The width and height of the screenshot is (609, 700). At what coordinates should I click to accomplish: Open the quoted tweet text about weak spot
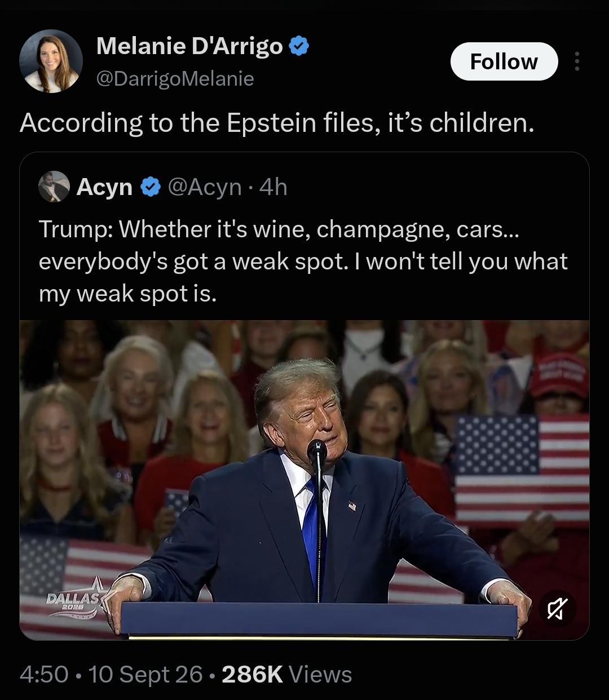tap(303, 261)
